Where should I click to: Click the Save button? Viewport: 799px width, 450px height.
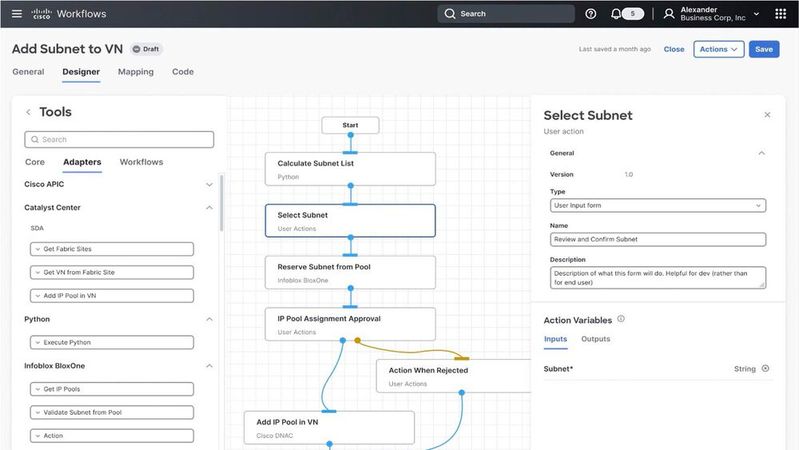click(x=764, y=49)
